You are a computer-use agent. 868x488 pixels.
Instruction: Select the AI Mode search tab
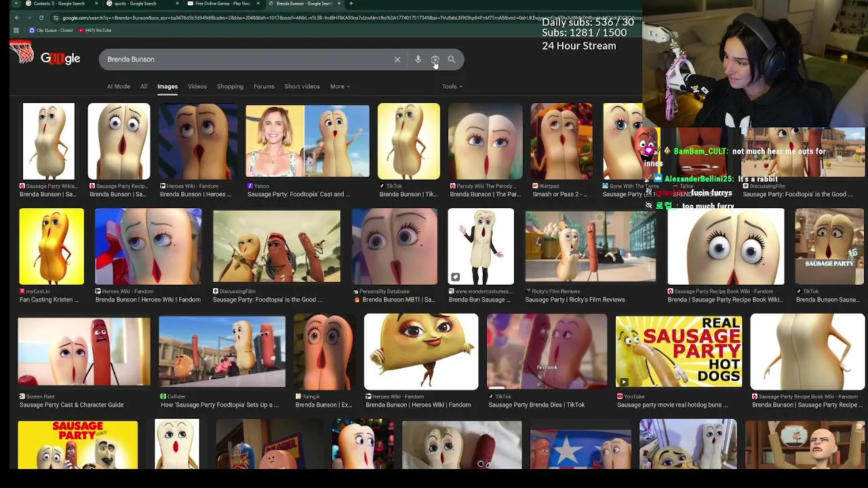coord(118,87)
